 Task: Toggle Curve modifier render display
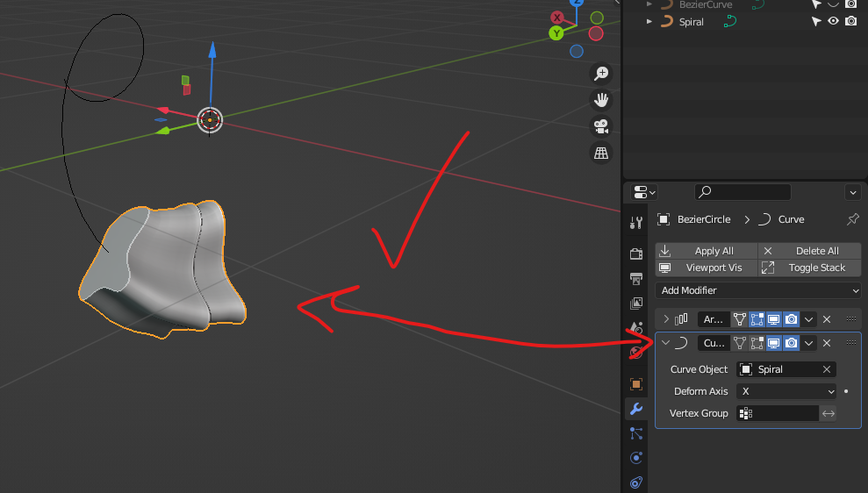click(791, 343)
